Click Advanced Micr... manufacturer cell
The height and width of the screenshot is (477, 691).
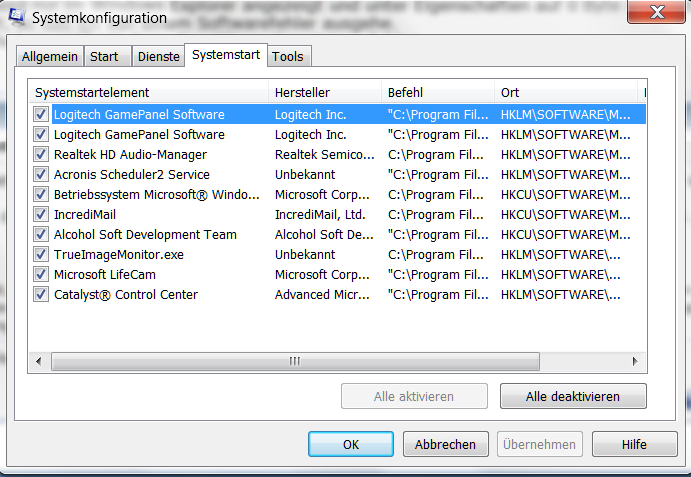(322, 294)
